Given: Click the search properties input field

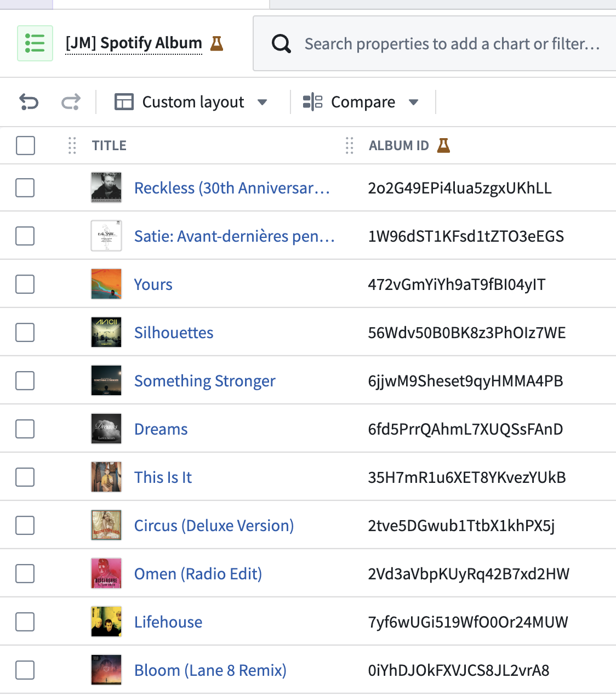Looking at the screenshot, I should 452,44.
